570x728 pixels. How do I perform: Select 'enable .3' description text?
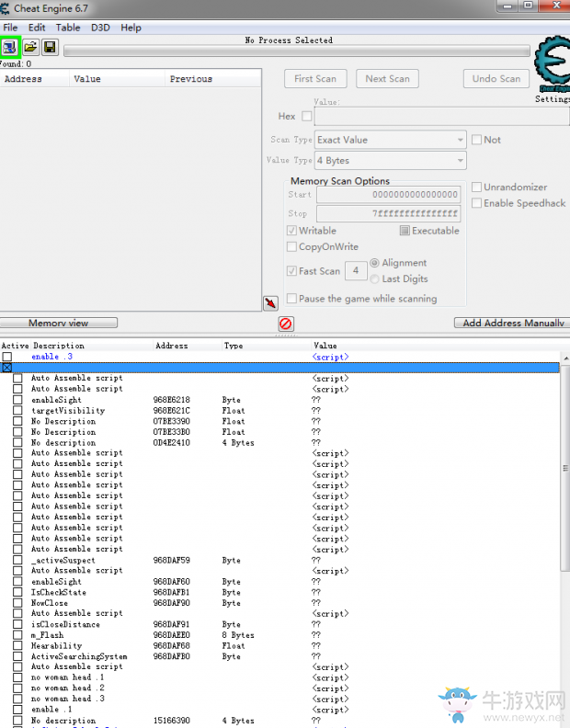(x=52, y=357)
